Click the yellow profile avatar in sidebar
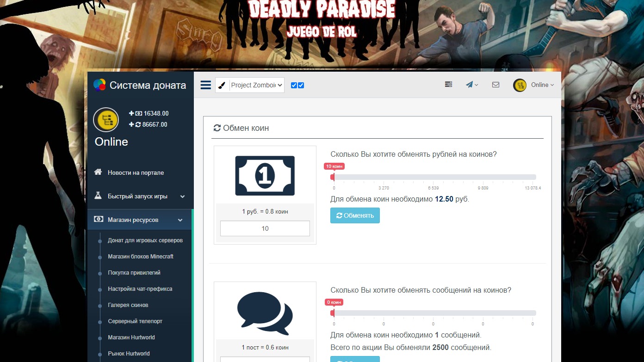This screenshot has width=644, height=362. 106,120
